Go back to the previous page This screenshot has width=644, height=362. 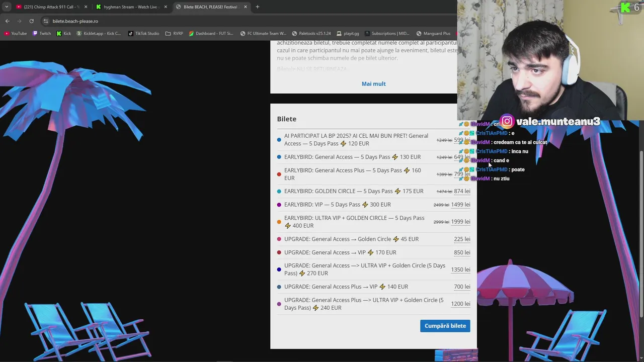point(7,21)
